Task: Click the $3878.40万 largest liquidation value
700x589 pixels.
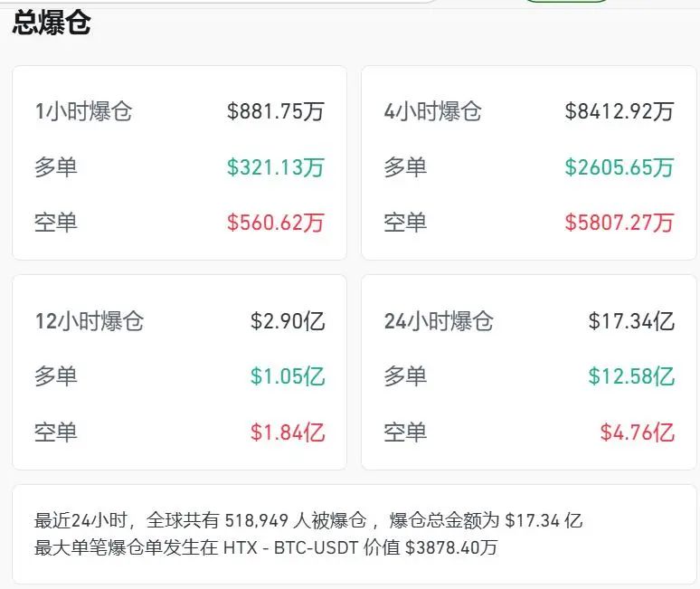Action: 450,547
